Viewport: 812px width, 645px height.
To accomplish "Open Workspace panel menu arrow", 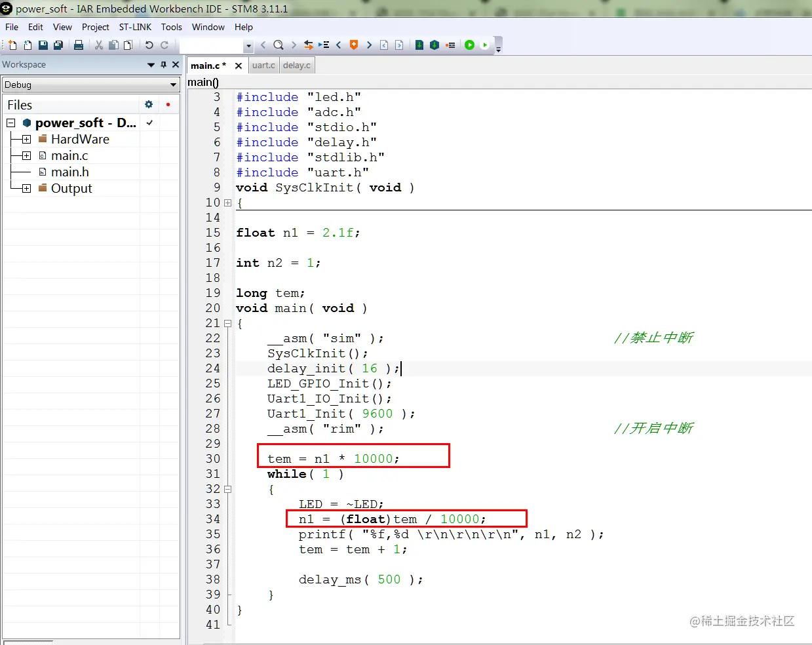I will point(151,65).
